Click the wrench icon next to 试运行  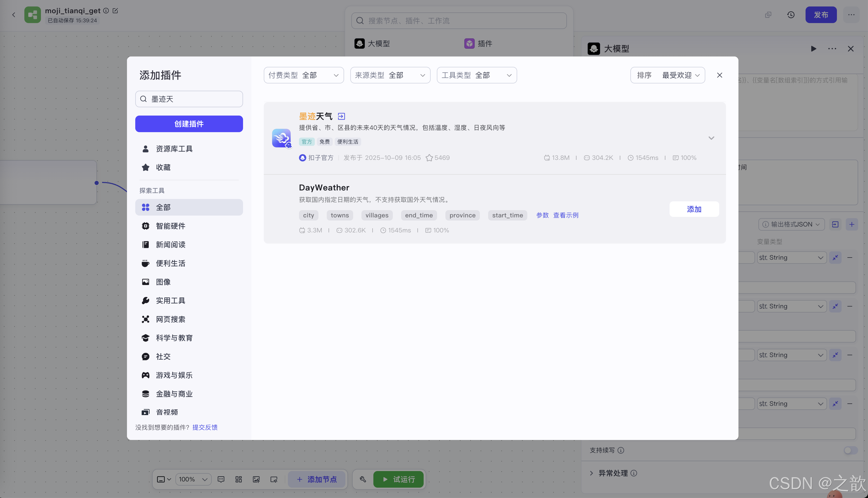[x=363, y=479]
